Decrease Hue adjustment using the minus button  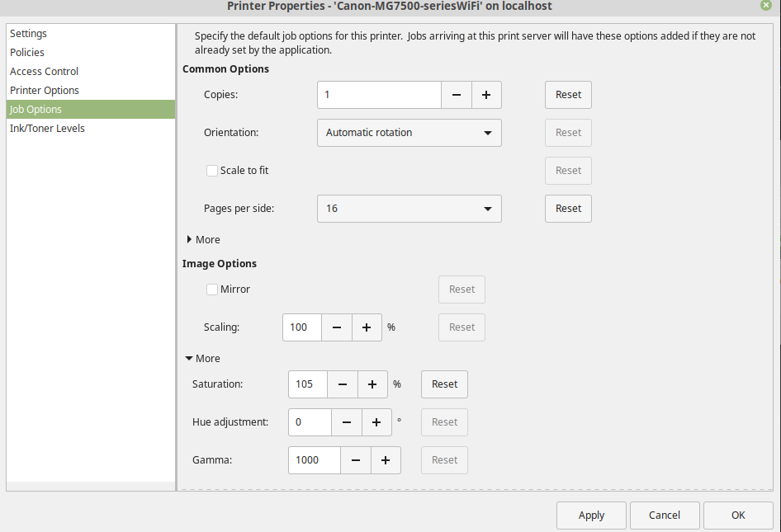pos(347,422)
